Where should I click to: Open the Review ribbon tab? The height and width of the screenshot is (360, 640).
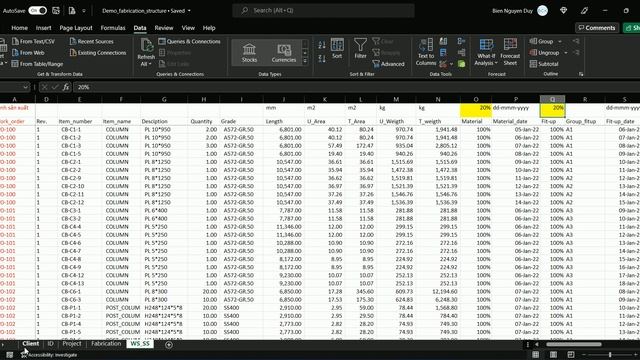tap(164, 28)
